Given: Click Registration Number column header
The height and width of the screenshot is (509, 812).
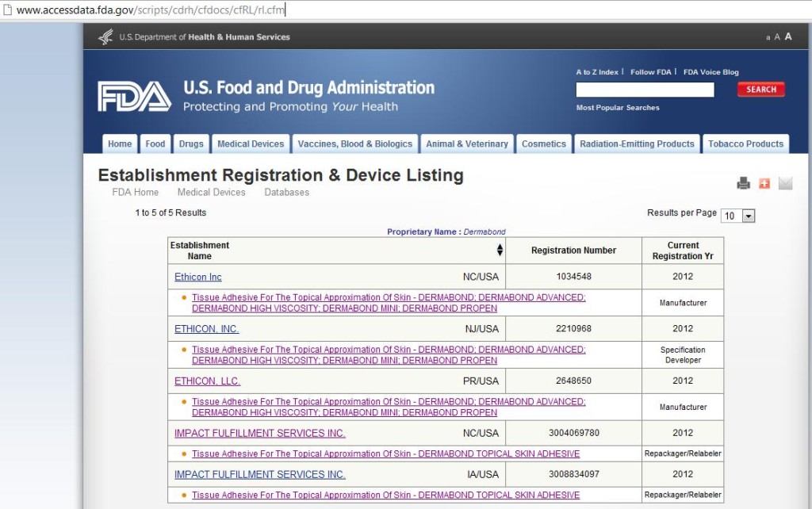Looking at the screenshot, I should [574, 251].
